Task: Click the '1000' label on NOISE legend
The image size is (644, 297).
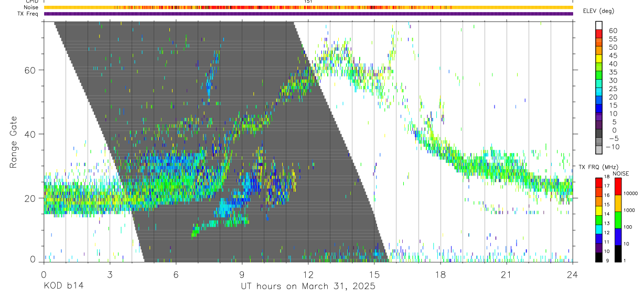Action: pyautogui.click(x=629, y=210)
